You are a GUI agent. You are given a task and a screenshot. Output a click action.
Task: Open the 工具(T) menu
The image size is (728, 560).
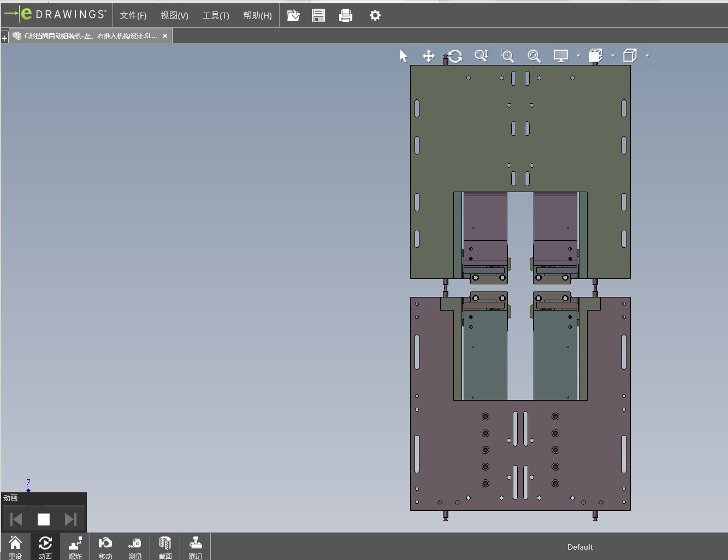(x=216, y=15)
